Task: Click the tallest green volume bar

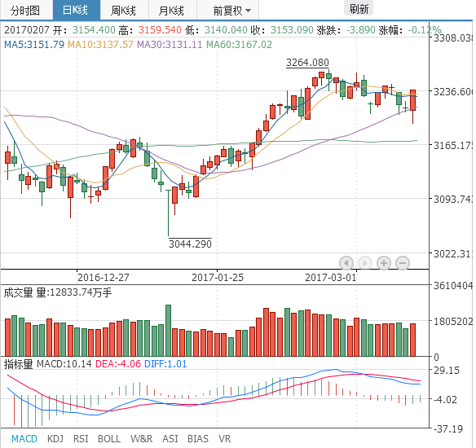Action: point(168,331)
